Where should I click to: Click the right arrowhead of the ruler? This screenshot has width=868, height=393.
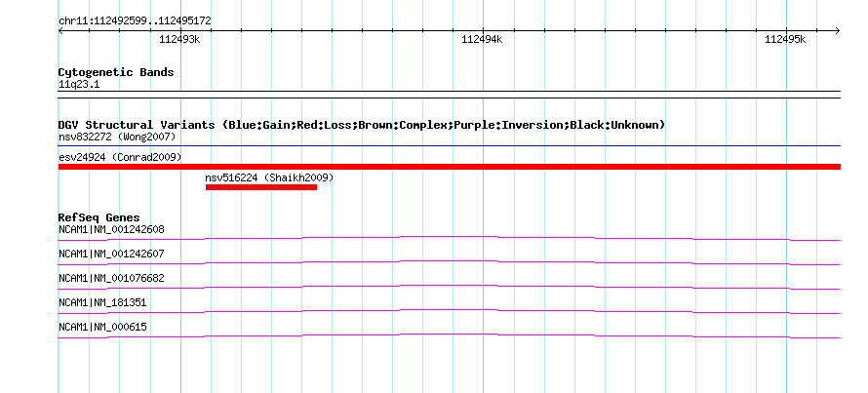coord(838,30)
